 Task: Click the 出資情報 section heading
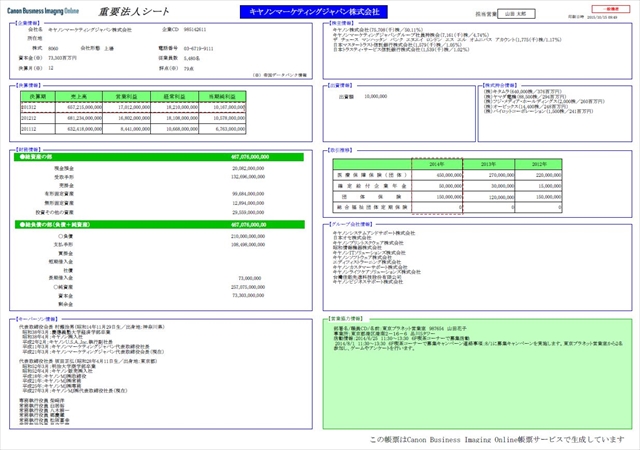341,85
